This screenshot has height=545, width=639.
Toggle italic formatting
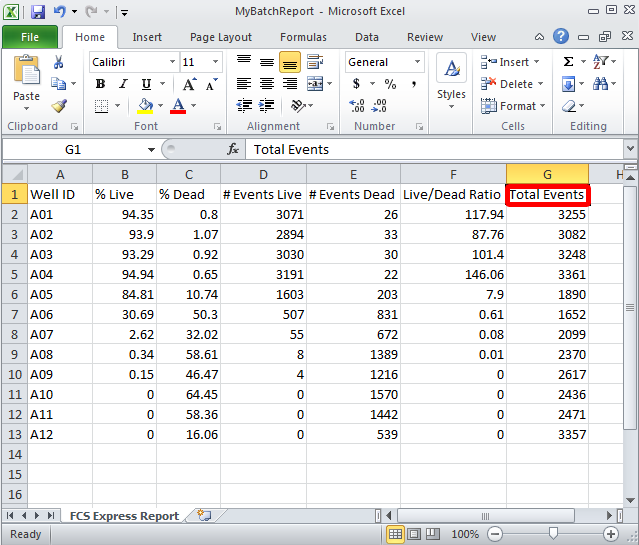[123, 84]
